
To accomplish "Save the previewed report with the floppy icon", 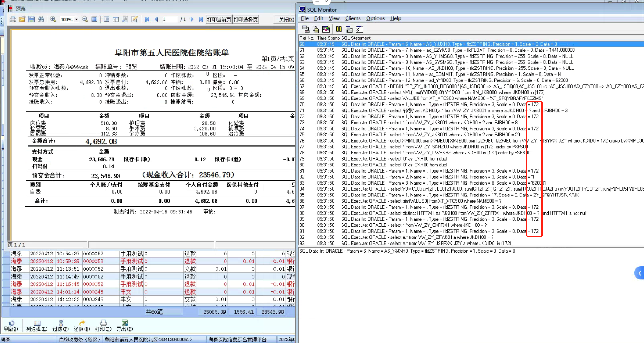I will coord(32,20).
